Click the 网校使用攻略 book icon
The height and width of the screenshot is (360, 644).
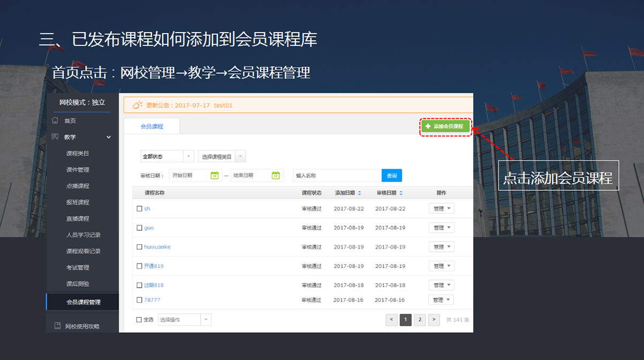click(57, 326)
